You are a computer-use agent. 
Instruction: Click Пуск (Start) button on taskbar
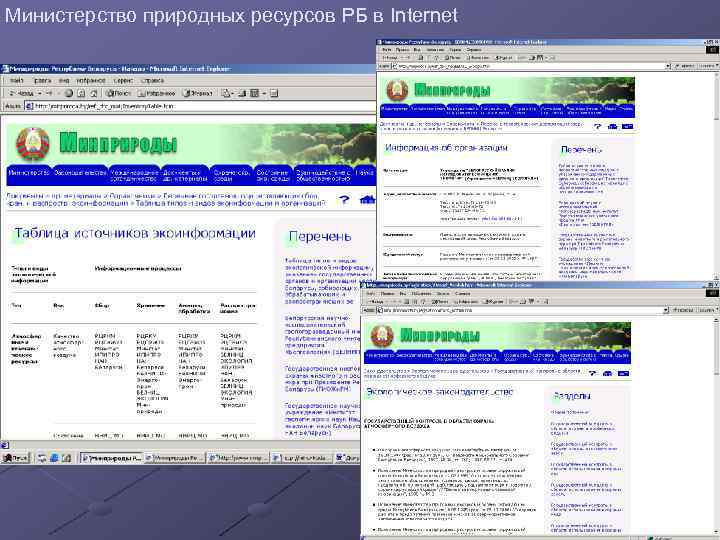point(16,457)
